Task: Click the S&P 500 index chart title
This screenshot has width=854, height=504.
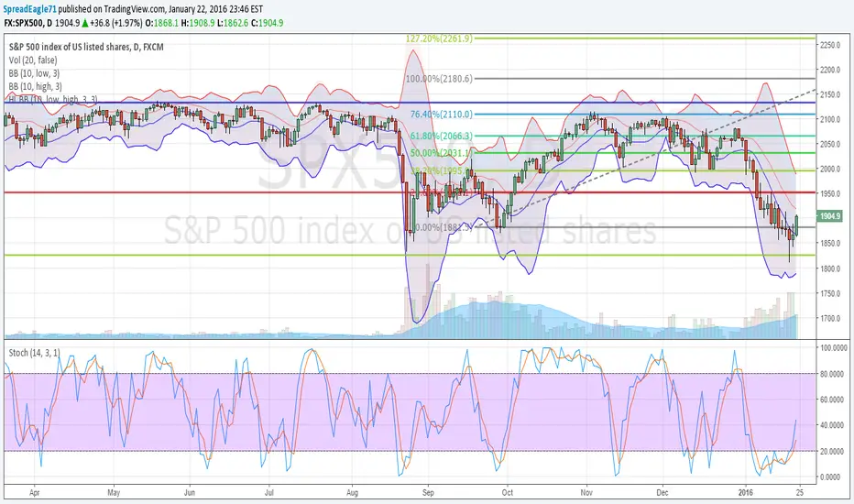Action: click(86, 47)
